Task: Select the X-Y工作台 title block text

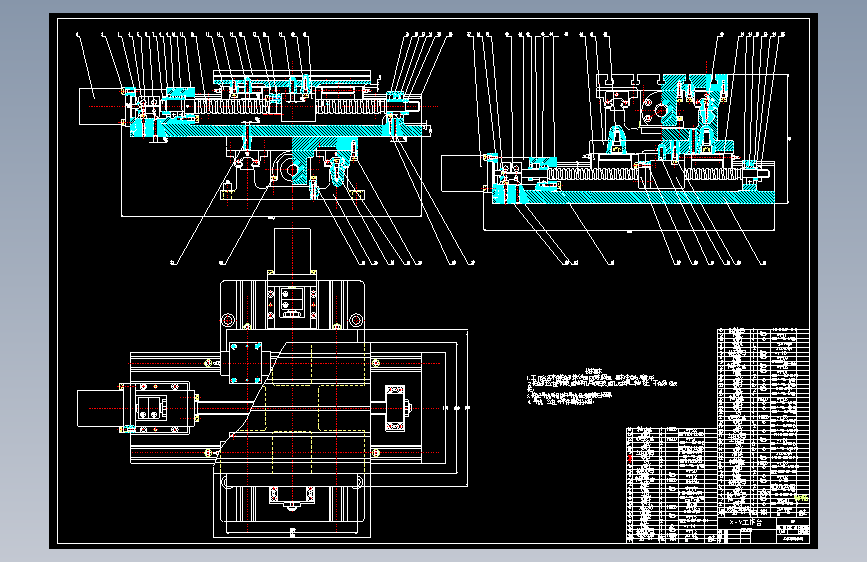Action: (745, 522)
